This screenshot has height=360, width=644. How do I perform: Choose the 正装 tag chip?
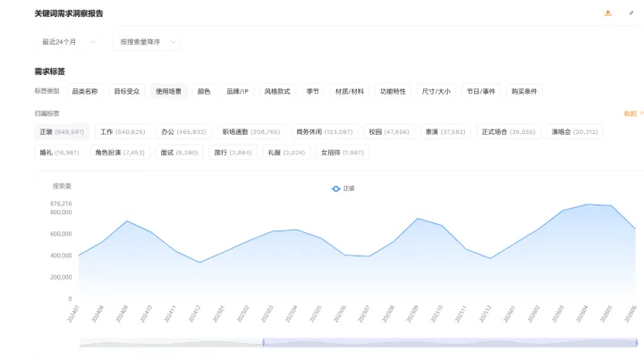pyautogui.click(x=62, y=131)
